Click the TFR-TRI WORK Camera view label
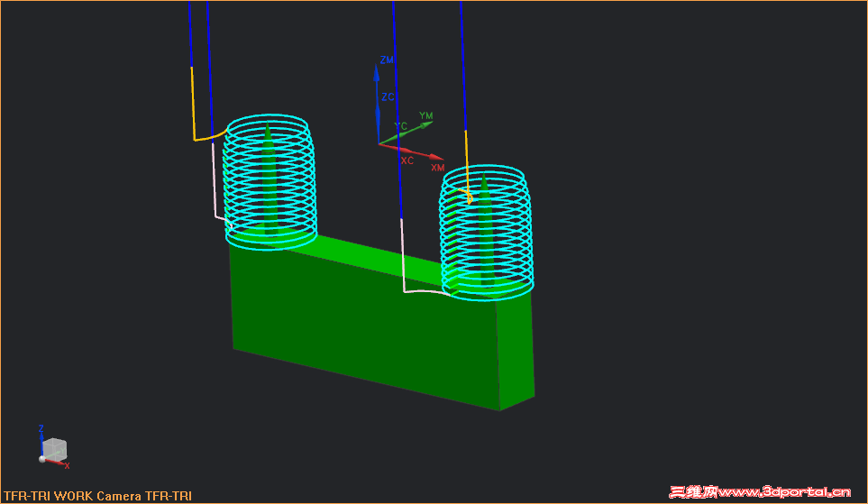Image resolution: width=868 pixels, height=504 pixels. click(97, 496)
